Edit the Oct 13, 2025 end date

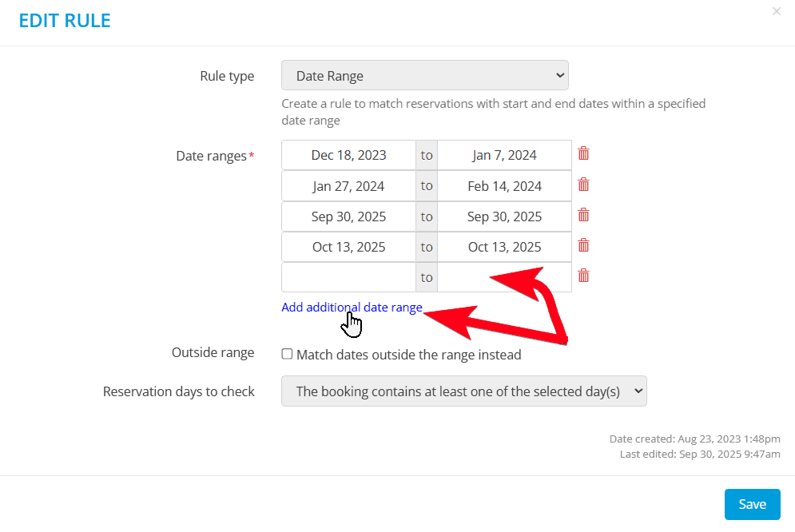504,247
